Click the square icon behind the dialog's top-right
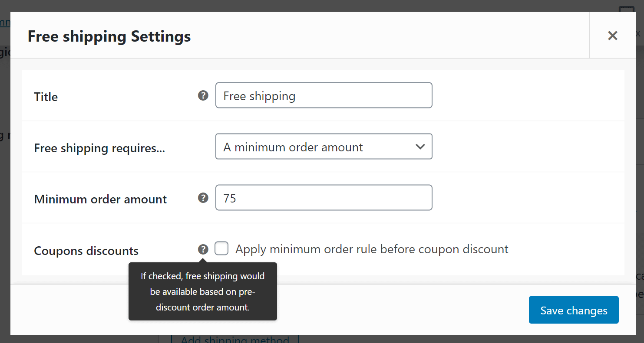Screen dimensions: 644x343 (x=627, y=10)
